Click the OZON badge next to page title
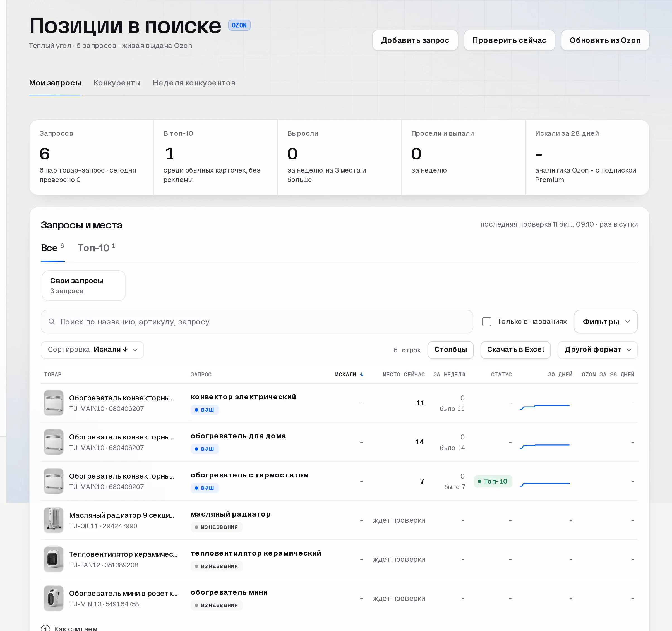This screenshot has width=672, height=631. pyautogui.click(x=239, y=25)
